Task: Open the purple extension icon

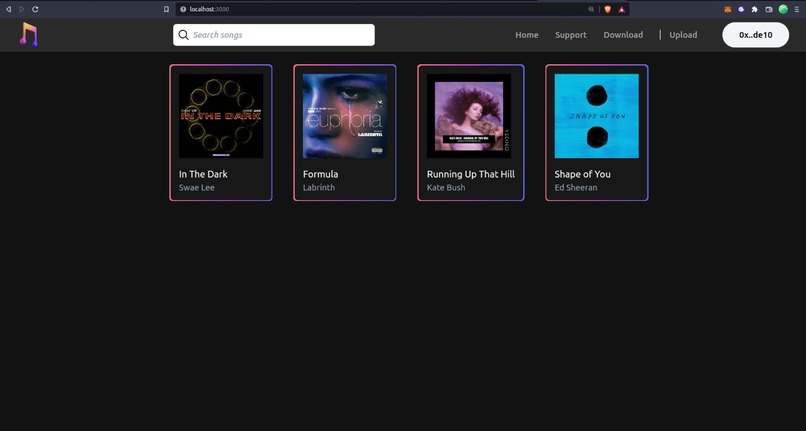Action: pyautogui.click(x=741, y=9)
